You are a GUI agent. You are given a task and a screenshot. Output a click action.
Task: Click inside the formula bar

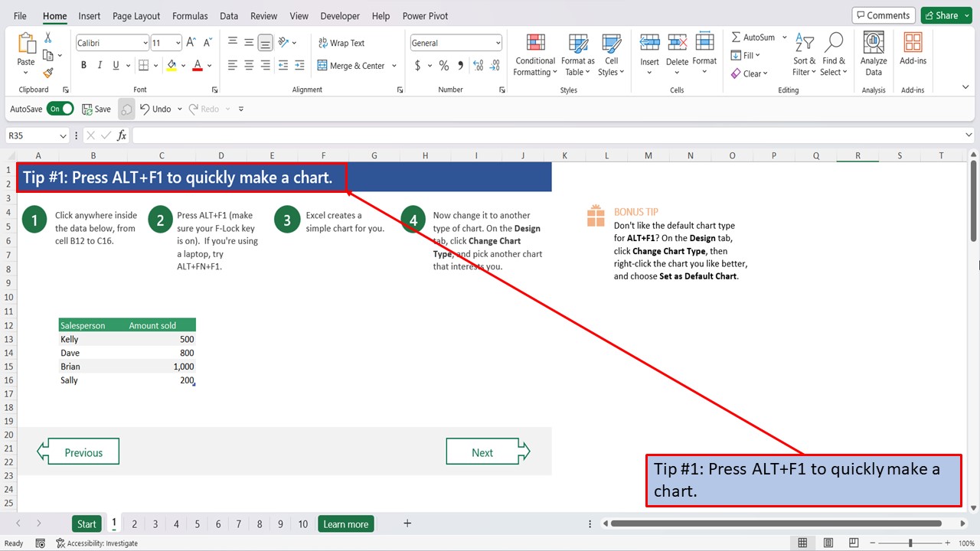[306, 135]
